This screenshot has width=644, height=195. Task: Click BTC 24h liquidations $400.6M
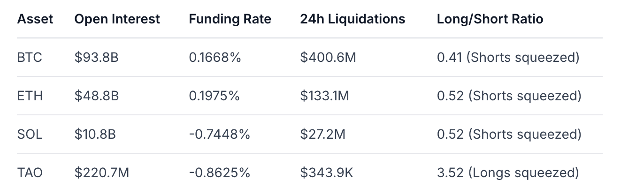tap(328, 58)
